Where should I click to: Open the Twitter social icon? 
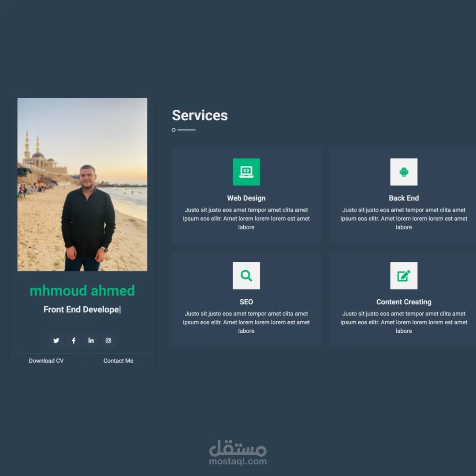(x=56, y=340)
